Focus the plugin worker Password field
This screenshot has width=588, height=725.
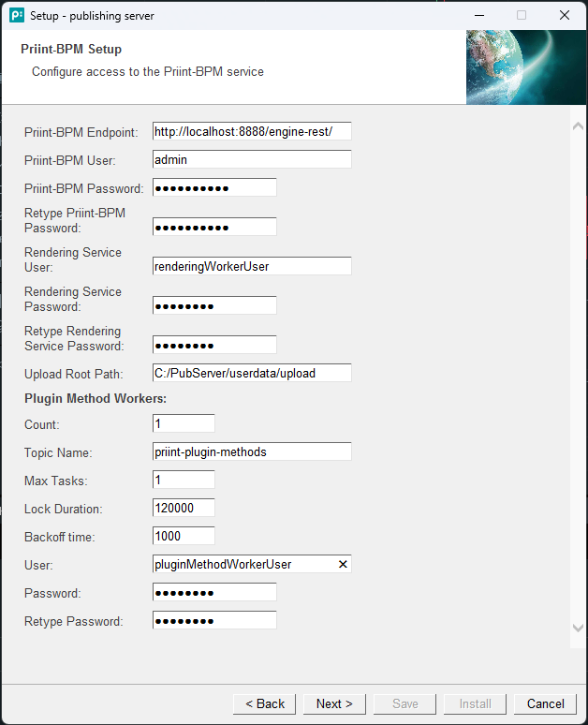[214, 592]
